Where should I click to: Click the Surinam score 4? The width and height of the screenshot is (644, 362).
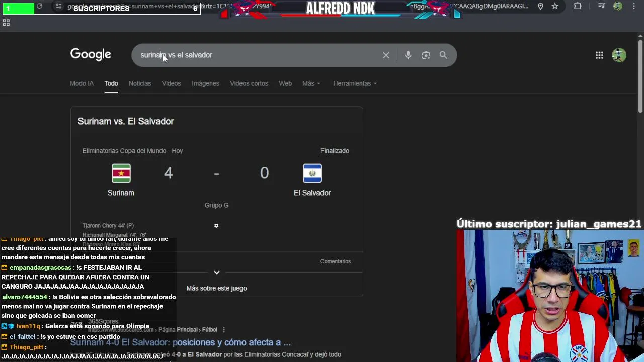168,173
